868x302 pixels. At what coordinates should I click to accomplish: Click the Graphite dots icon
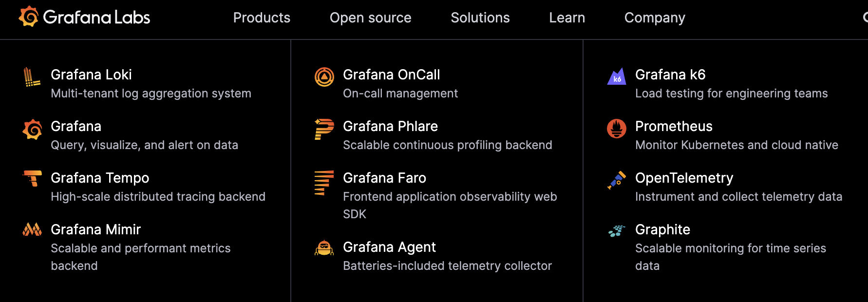617,230
